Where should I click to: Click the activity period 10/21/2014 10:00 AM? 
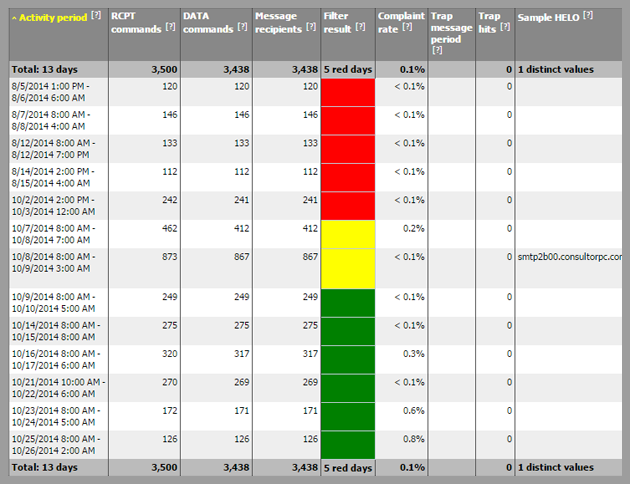58,388
